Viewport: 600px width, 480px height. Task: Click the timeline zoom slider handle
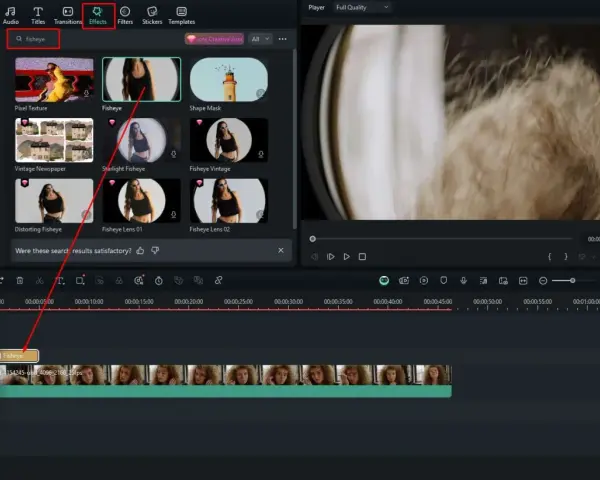[572, 281]
